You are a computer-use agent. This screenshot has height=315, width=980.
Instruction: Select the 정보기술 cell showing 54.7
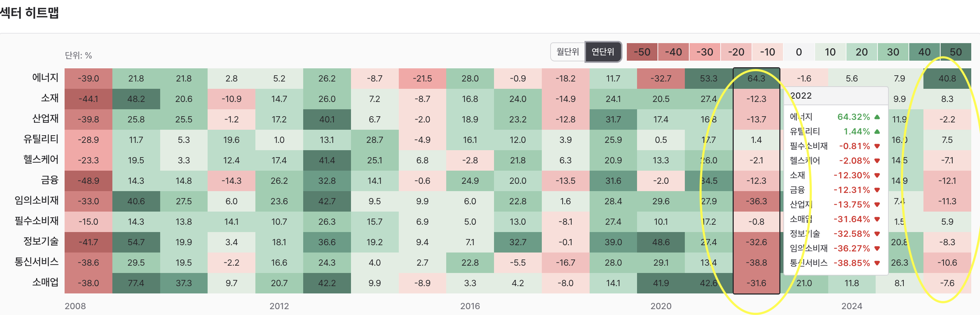pos(136,242)
